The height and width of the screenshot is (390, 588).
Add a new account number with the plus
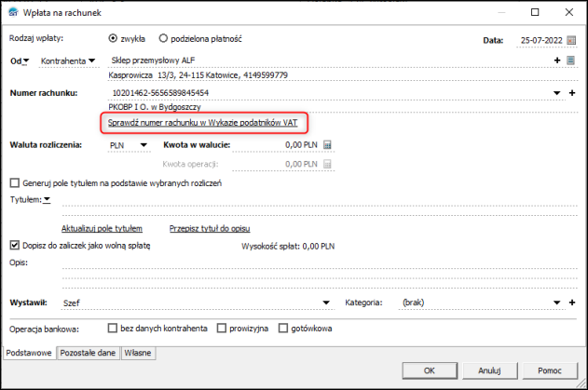[x=572, y=93]
